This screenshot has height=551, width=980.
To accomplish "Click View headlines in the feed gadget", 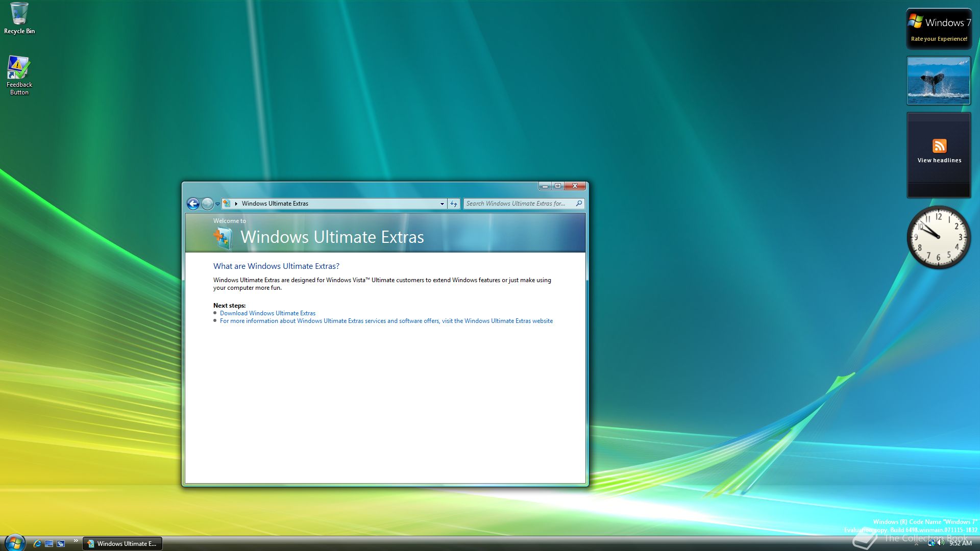I will pyautogui.click(x=939, y=160).
